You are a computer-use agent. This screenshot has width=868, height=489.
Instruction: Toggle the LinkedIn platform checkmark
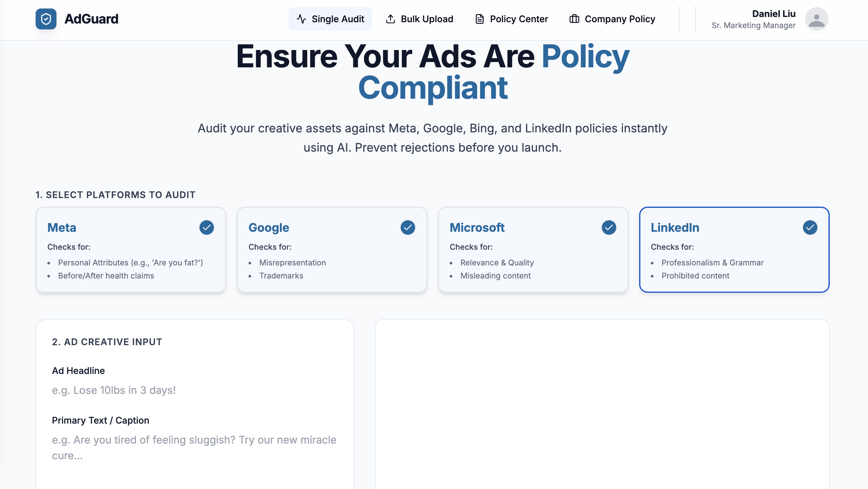coord(810,228)
